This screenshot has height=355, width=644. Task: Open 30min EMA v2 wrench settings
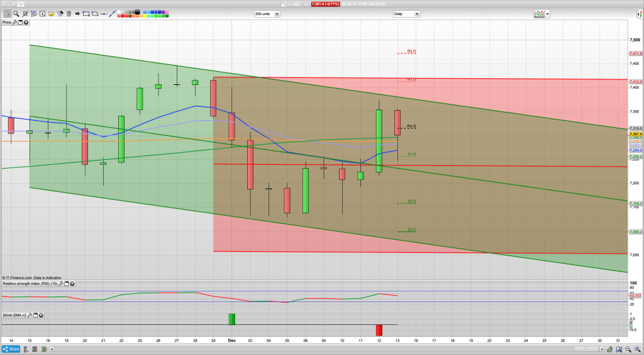click(30, 315)
